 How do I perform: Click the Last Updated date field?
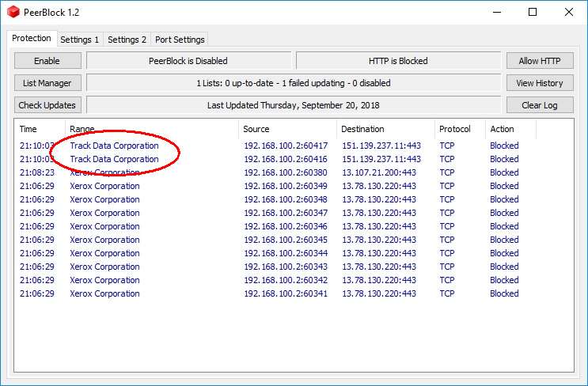pyautogui.click(x=294, y=105)
